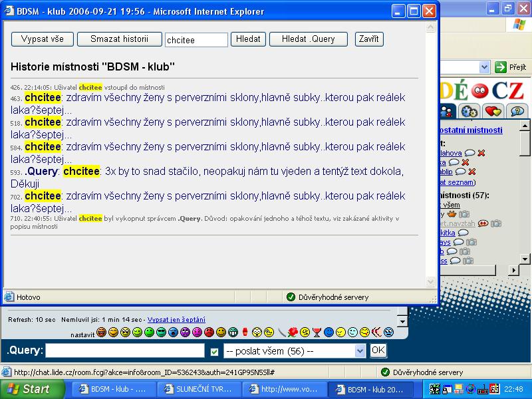Open the hearts favorites tab icon

click(x=493, y=111)
